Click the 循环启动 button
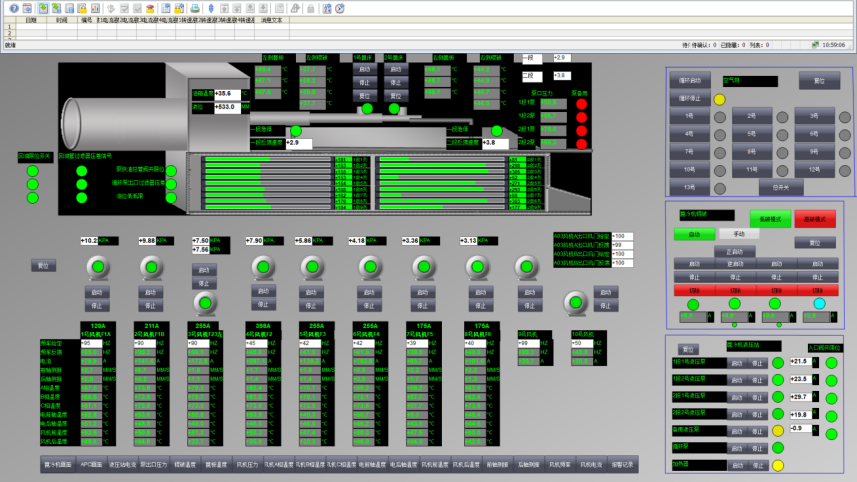 coord(690,80)
